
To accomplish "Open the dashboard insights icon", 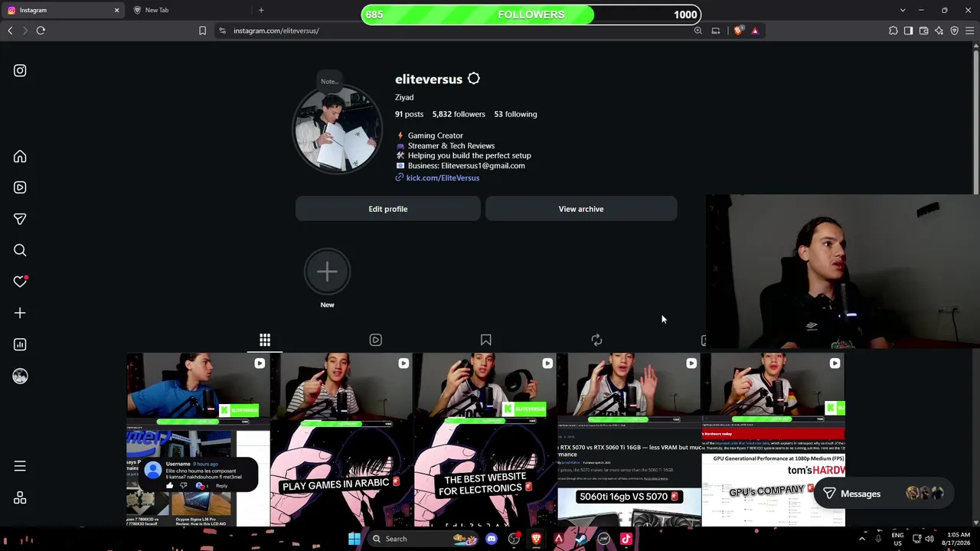I will (x=20, y=344).
